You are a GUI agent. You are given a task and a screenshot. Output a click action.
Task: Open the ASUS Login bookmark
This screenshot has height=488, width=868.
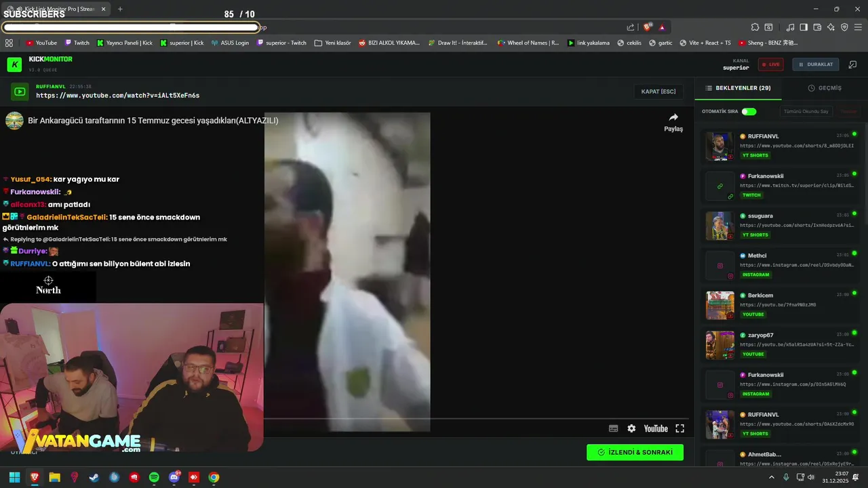[230, 43]
